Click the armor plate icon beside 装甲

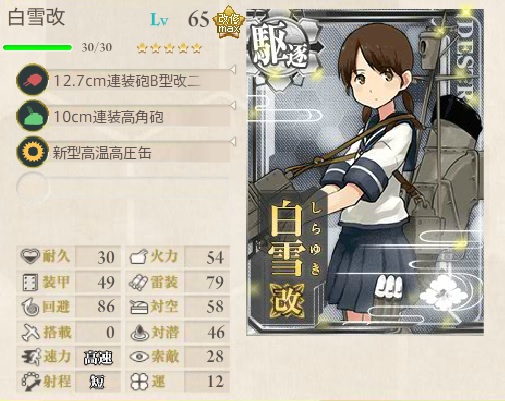(30, 282)
